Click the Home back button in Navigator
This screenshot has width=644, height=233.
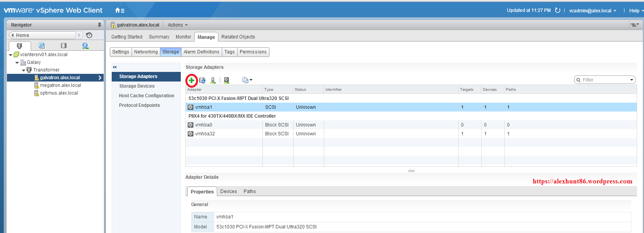click(42, 35)
